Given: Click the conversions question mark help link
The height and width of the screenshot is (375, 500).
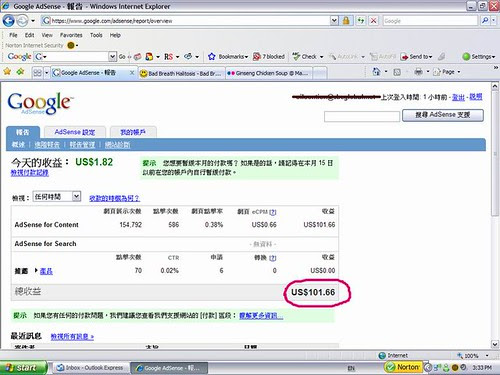Looking at the screenshot, I should pos(273,258).
